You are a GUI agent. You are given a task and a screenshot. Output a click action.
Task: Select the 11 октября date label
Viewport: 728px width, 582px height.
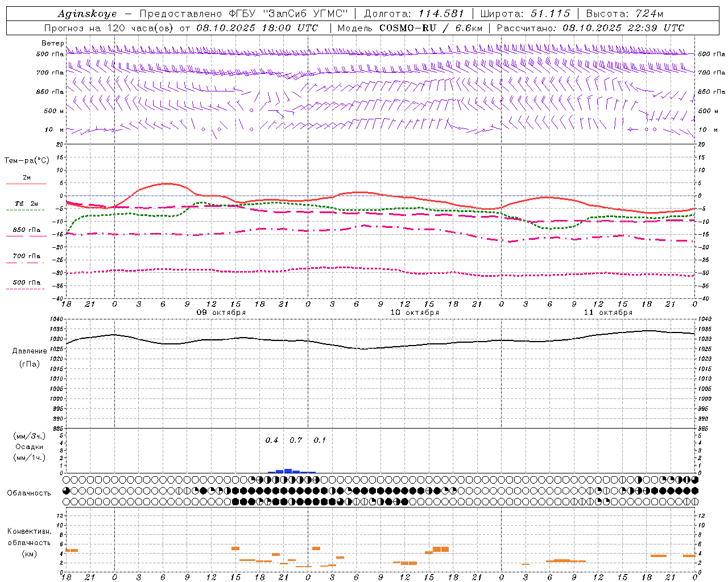point(608,313)
